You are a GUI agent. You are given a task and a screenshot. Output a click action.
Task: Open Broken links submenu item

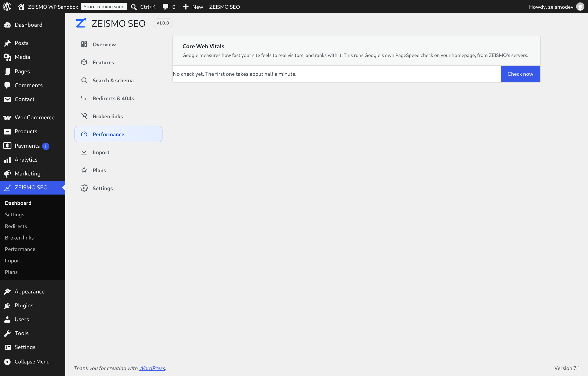[19, 238]
